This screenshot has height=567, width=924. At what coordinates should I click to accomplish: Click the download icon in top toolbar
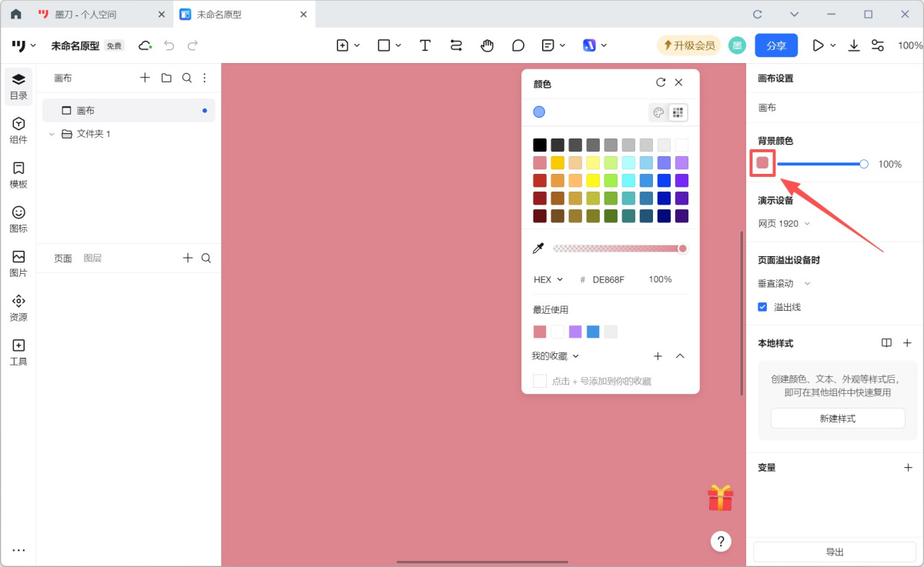[x=854, y=45]
